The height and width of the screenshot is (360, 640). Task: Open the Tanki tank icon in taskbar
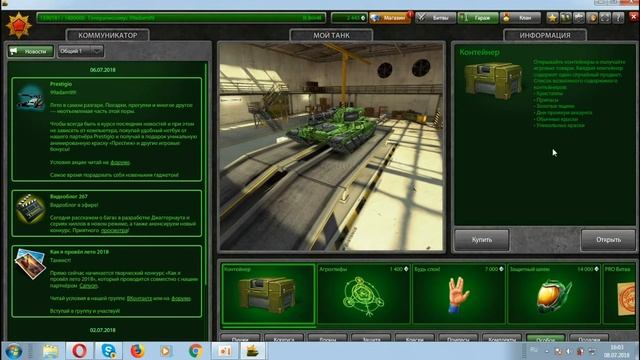252,351
